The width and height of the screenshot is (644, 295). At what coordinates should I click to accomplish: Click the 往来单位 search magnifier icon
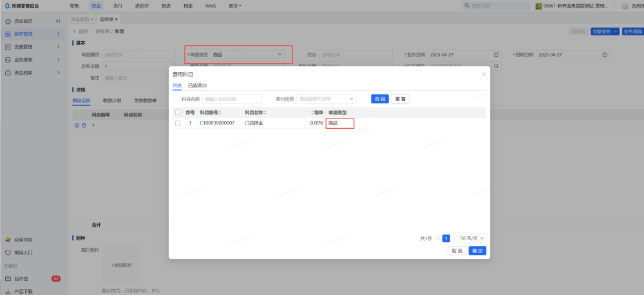coord(496,66)
